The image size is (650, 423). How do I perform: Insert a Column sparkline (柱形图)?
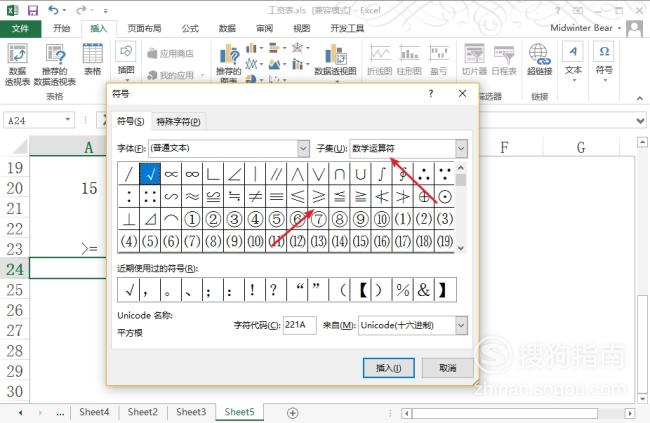[x=409, y=60]
